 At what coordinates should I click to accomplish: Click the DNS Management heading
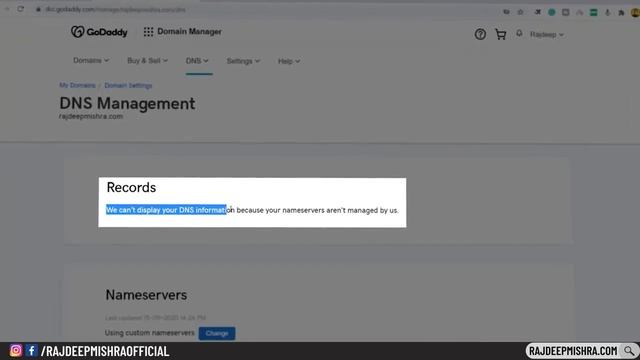coord(127,104)
